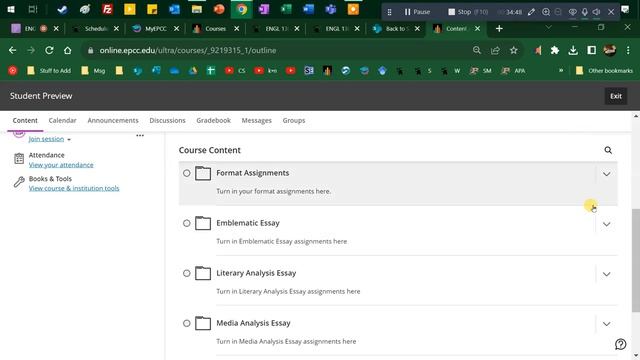
Task: Go to browser home page
Action: click(x=67, y=50)
